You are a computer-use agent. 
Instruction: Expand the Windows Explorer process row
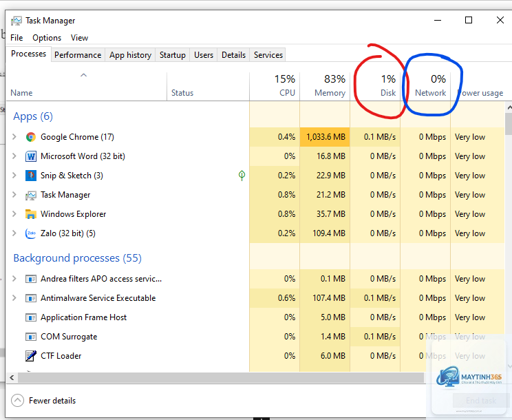14,214
